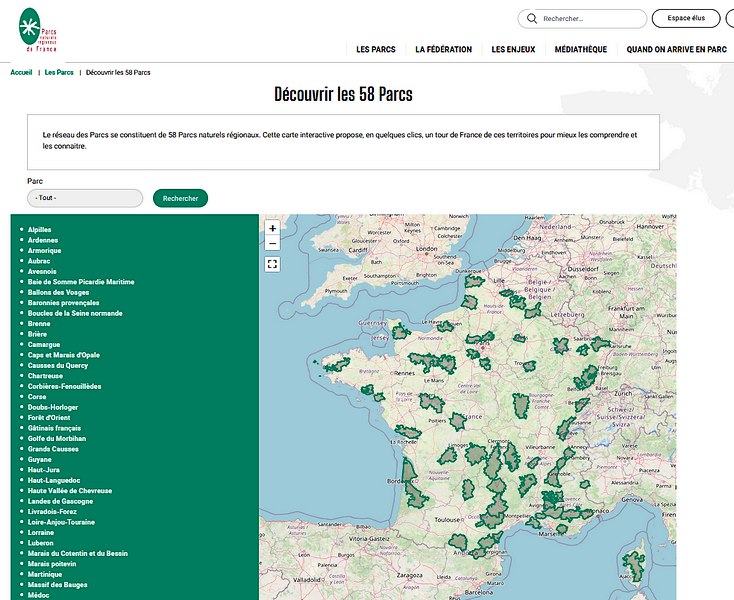Select Martinique in the park list
Screen dimensions: 734x600
tap(45, 574)
